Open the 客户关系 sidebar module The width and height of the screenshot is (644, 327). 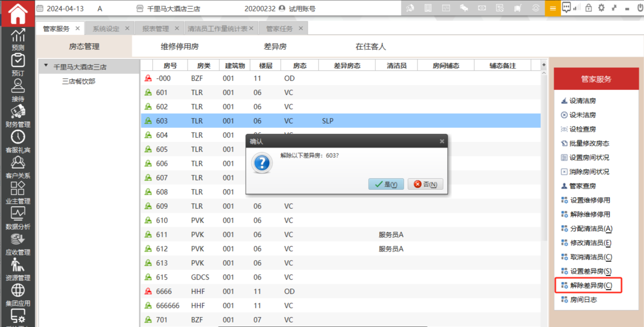point(18,167)
